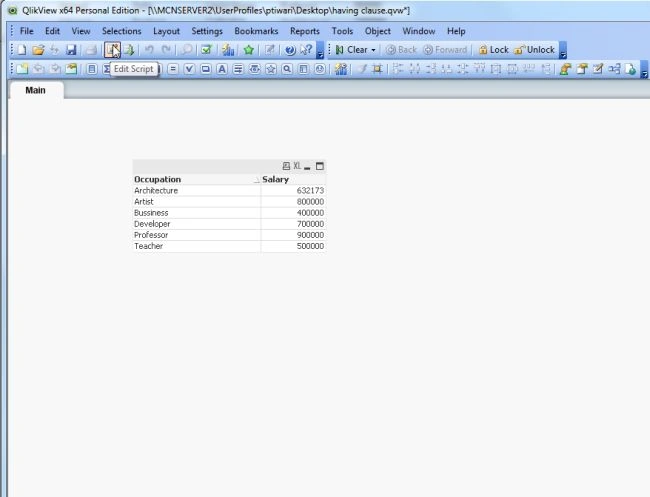Create a Bookmark Object with the star icon
650x497 pixels.
click(271, 69)
